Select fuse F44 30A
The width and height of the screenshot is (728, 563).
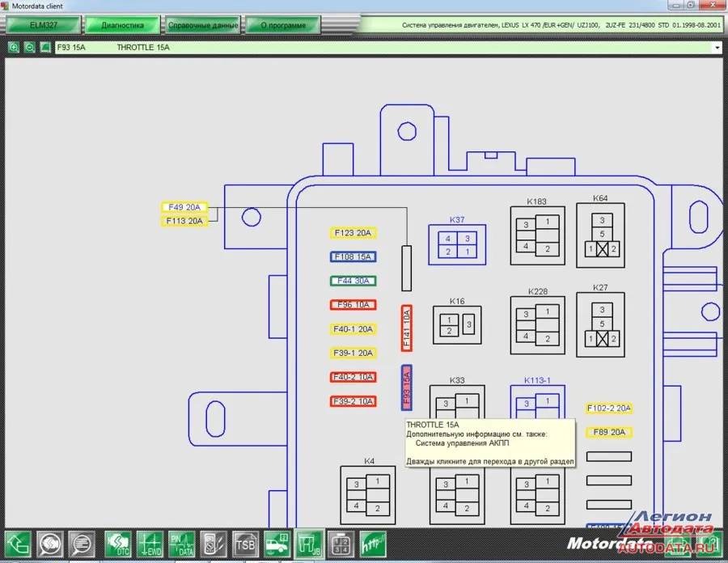tap(353, 281)
